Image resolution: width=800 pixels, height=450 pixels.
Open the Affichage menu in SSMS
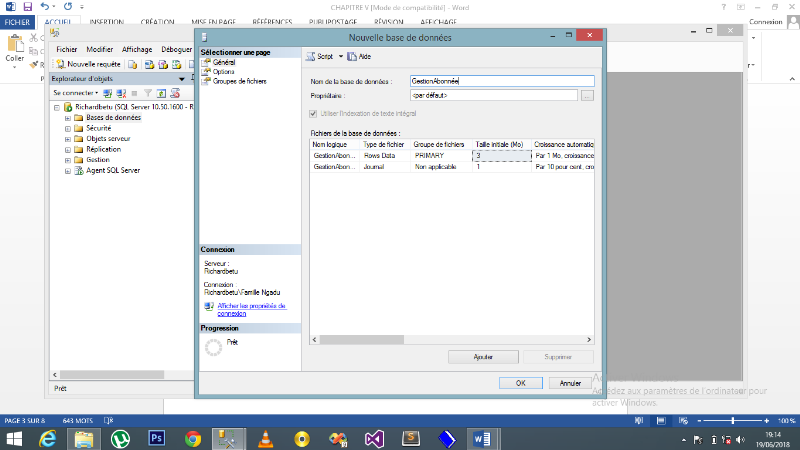(x=137, y=49)
